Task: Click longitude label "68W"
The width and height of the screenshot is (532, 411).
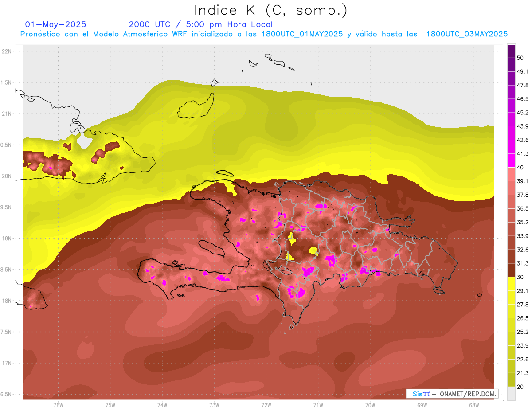Action: pyautogui.click(x=473, y=405)
